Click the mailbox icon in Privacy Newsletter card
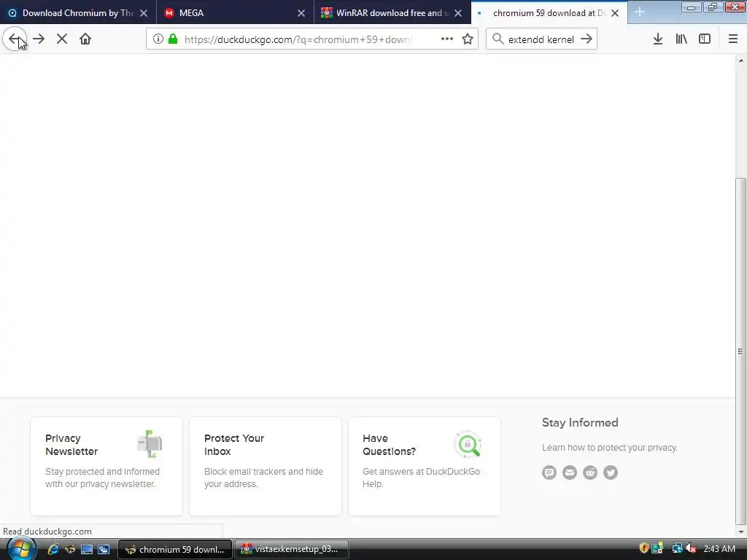747x560 pixels. coord(150,444)
